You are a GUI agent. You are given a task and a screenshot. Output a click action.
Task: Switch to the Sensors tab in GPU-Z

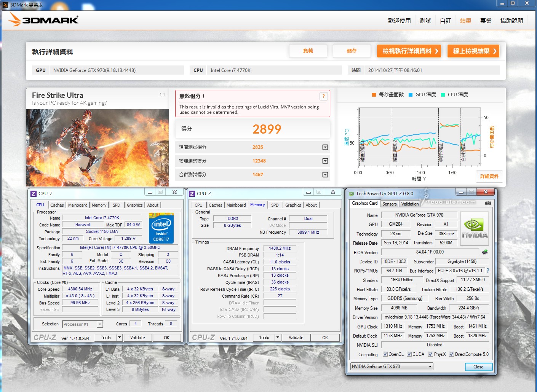[x=390, y=204]
